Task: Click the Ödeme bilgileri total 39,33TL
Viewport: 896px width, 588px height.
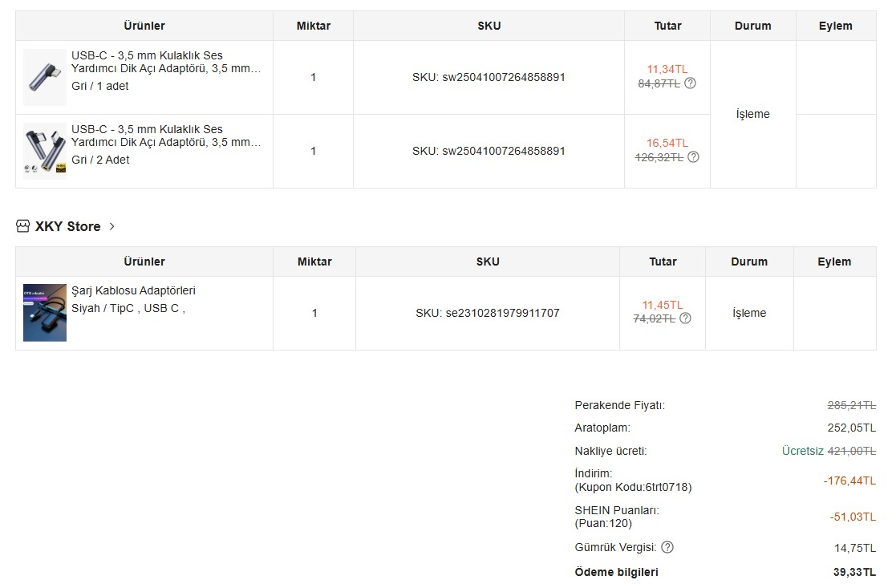Action: click(854, 573)
